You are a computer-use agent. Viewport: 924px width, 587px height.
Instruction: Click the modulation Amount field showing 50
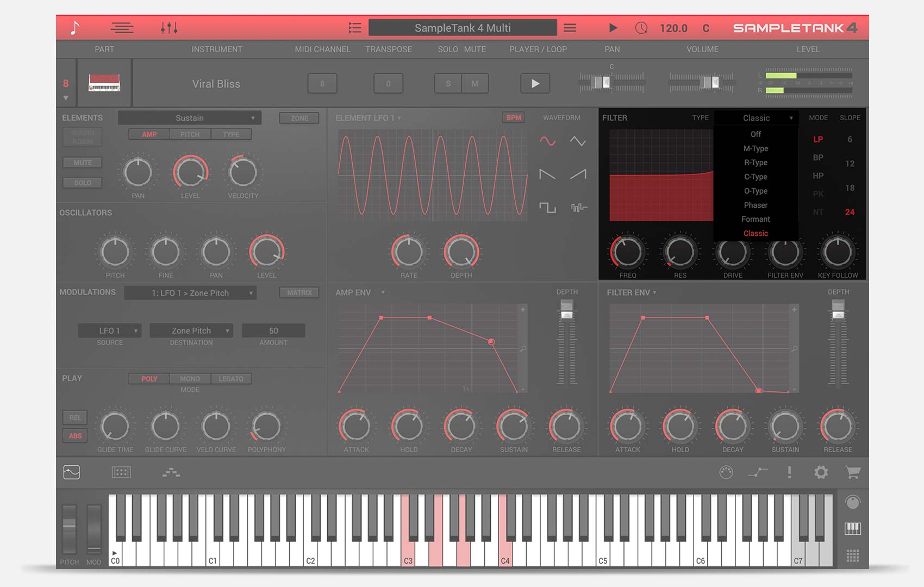(x=273, y=330)
